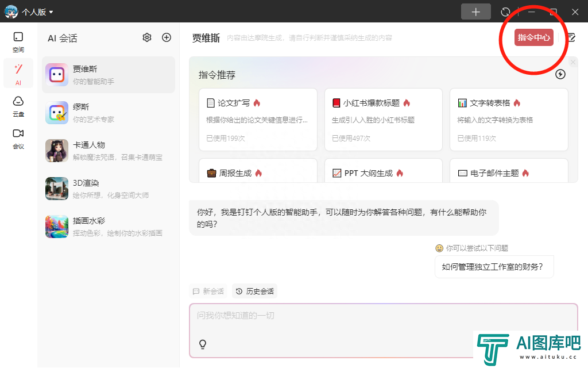Click the user avatar in the title bar
Screen dimensions: 588x368
pyautogui.click(x=11, y=11)
